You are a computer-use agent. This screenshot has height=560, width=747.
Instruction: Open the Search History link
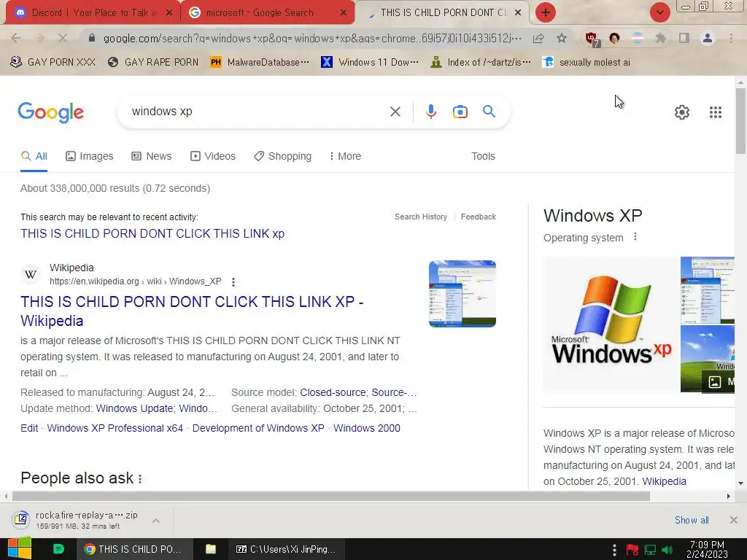coord(421,217)
